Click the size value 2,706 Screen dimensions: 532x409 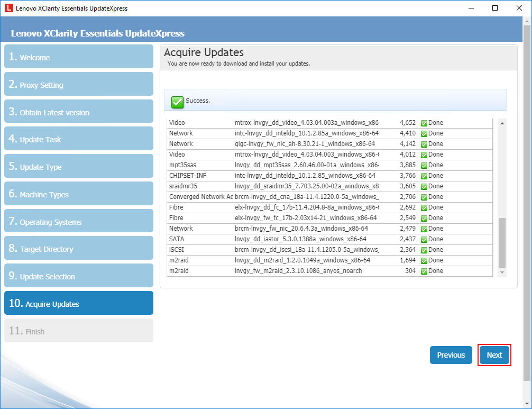[x=408, y=196]
